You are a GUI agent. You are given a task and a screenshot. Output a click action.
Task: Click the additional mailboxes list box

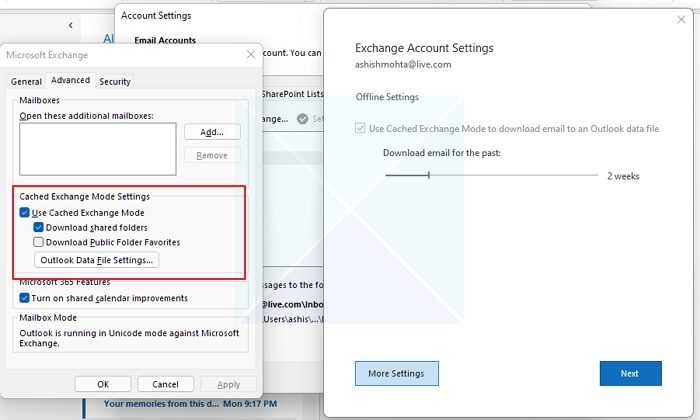click(x=98, y=149)
